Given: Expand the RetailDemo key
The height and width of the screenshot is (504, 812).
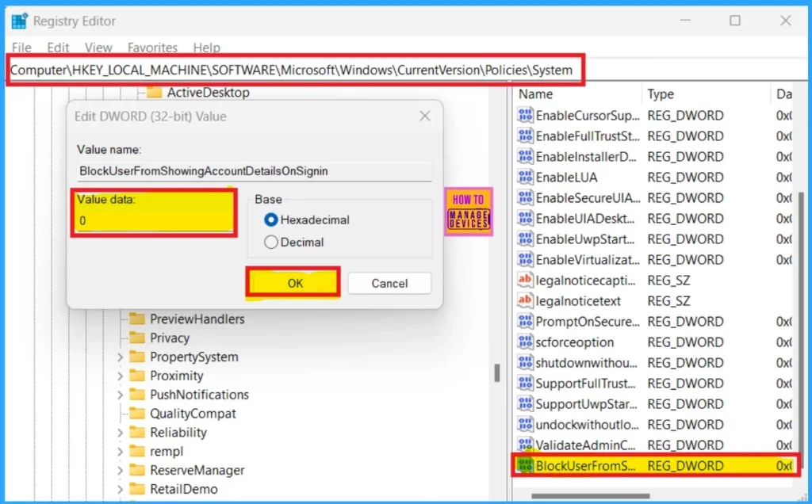Looking at the screenshot, I should click(121, 489).
